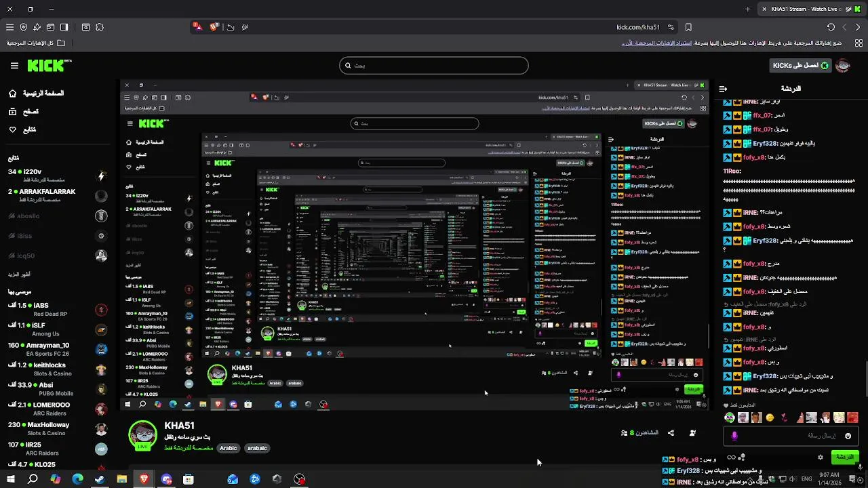Insert the green alien emote

pyautogui.click(x=730, y=418)
